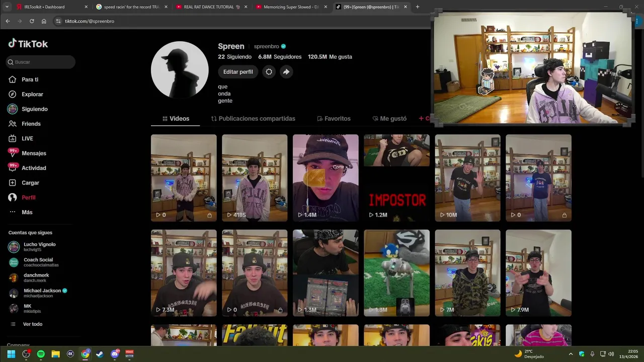Click the browser forward arrow
The width and height of the screenshot is (644, 362).
[x=20, y=21]
